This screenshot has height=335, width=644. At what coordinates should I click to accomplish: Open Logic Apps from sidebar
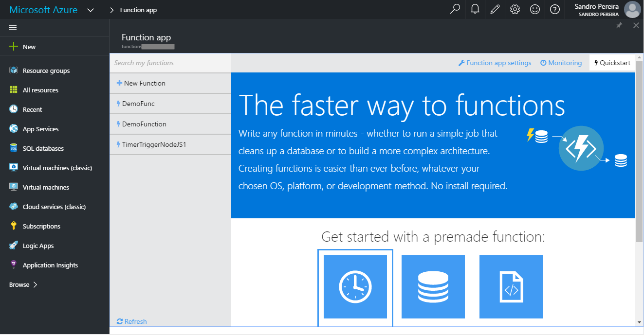tap(38, 246)
